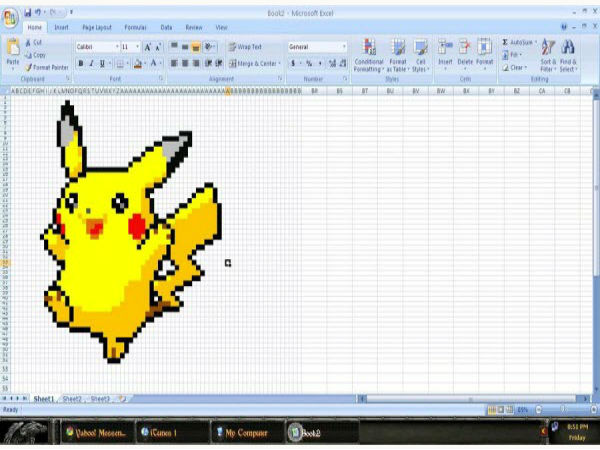Click the Paste icon
This screenshot has width=600, height=450.
coord(12,50)
